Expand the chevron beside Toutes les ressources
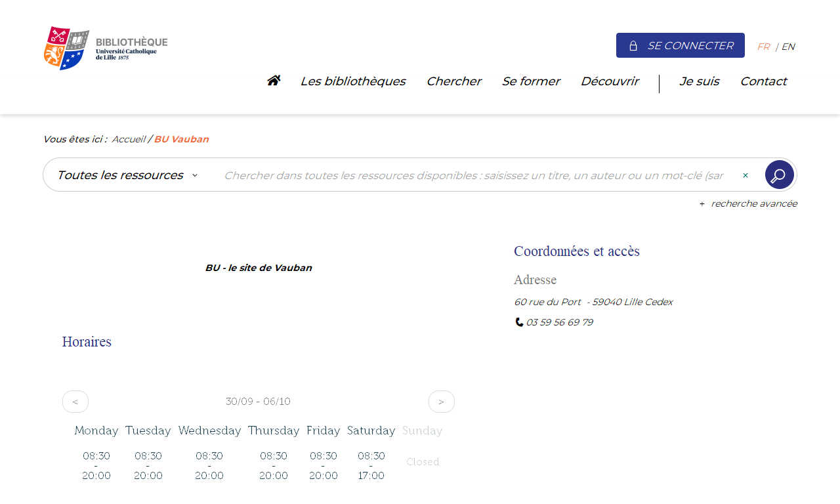 coord(195,175)
